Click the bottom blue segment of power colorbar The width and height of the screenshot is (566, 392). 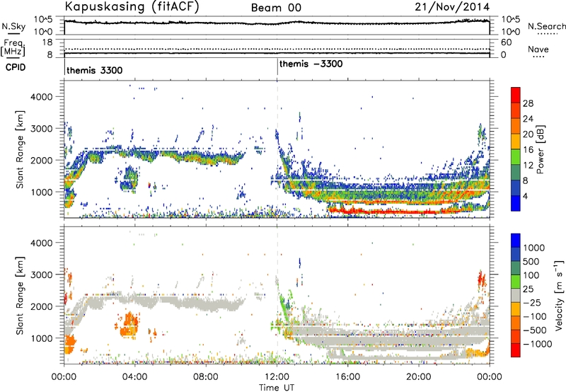(x=516, y=204)
